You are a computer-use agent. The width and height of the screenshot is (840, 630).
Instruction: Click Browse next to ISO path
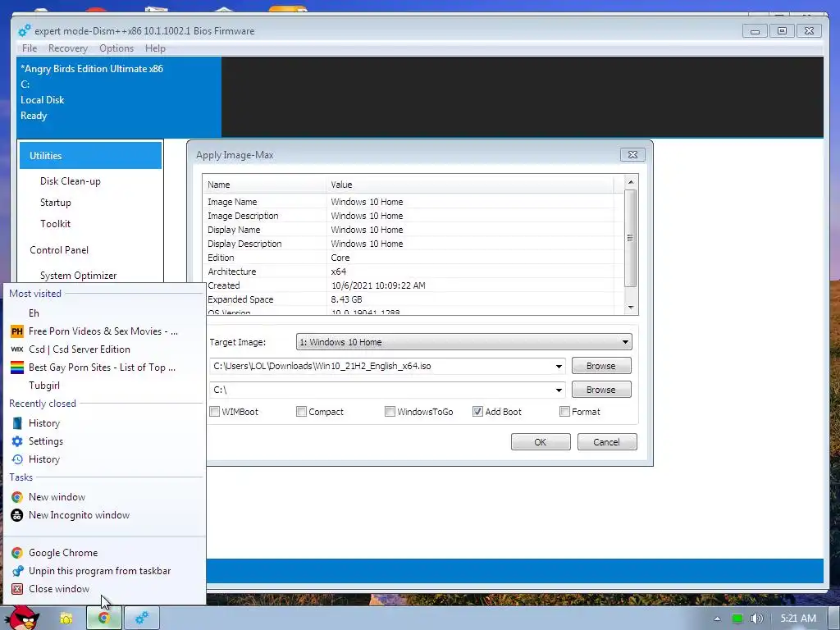601,366
